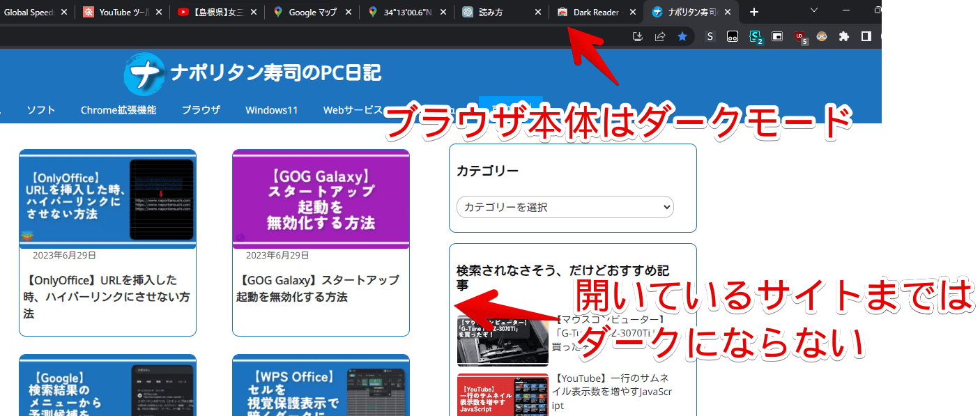Open the Webサービス navigation item
The image size is (980, 416).
point(353,110)
